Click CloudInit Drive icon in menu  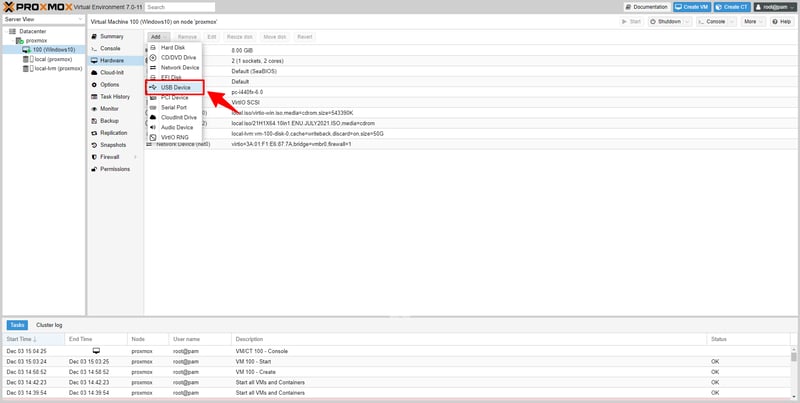pyautogui.click(x=152, y=117)
